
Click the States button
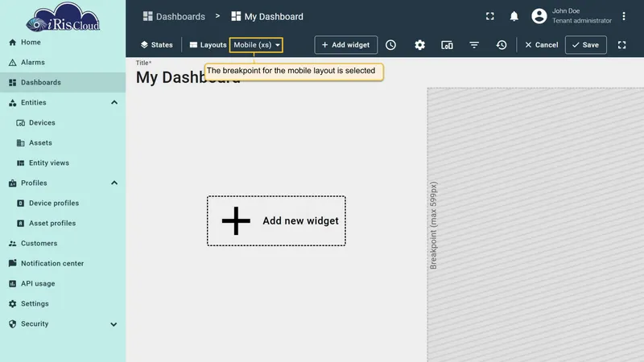click(156, 45)
